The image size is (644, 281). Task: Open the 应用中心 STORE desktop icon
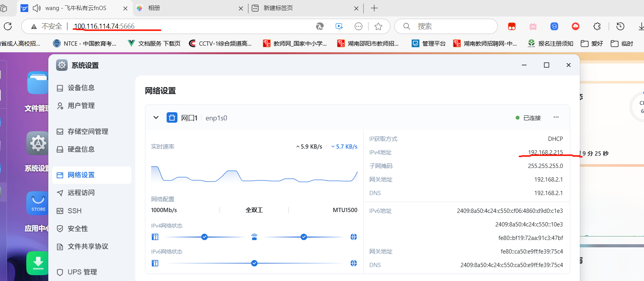[37, 203]
